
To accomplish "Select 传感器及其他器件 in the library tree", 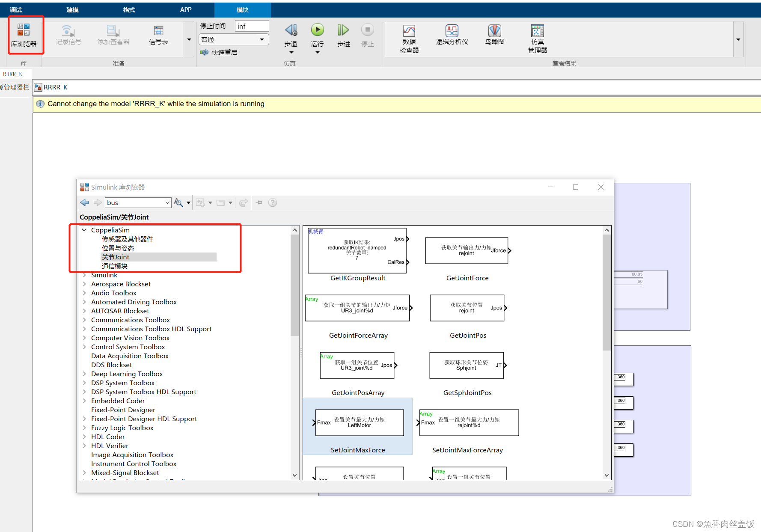I will point(127,239).
